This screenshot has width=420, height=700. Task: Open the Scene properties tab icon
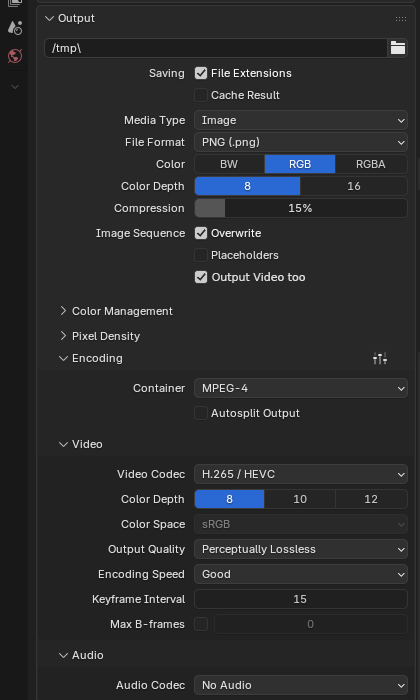pos(15,28)
